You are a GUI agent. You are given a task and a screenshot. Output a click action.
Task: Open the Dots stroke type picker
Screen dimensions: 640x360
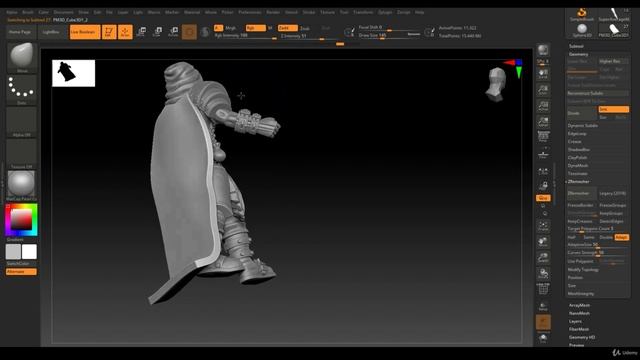coord(21,89)
